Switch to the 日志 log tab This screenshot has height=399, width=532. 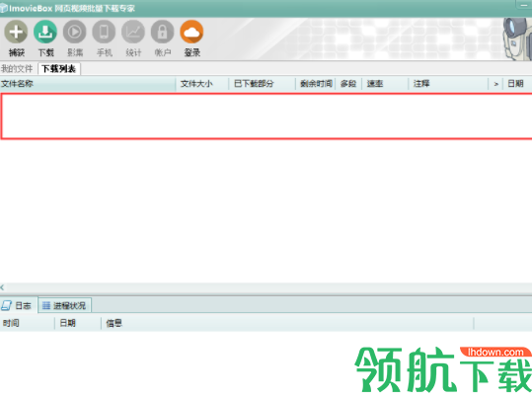(19, 305)
